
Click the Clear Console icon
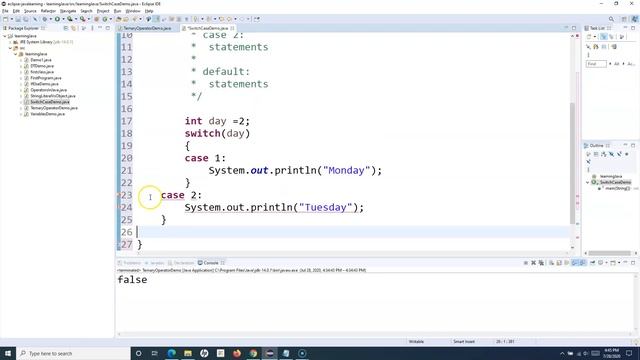[x=551, y=263]
